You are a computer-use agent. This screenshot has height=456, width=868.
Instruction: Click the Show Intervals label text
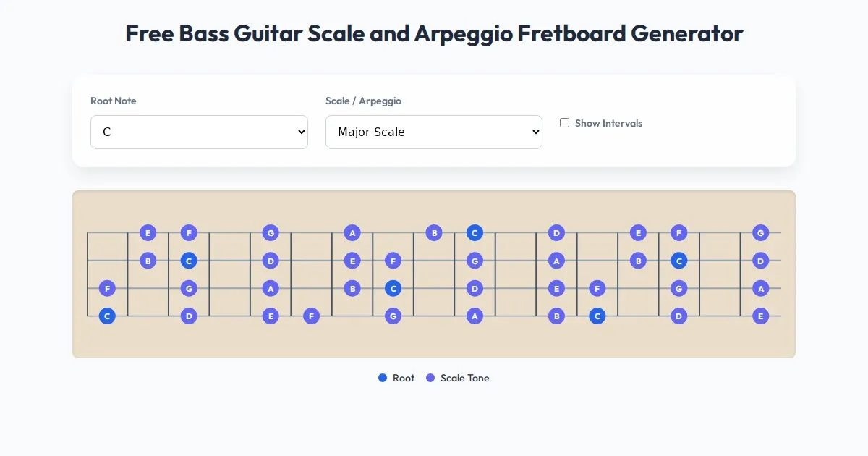click(x=608, y=123)
